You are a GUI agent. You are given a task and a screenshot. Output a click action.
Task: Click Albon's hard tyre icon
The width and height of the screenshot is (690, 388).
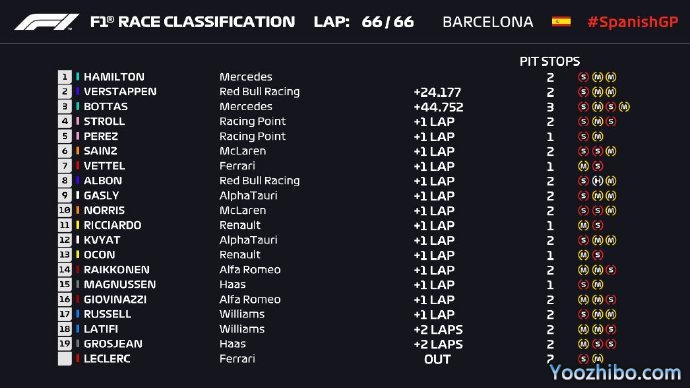coord(597,181)
